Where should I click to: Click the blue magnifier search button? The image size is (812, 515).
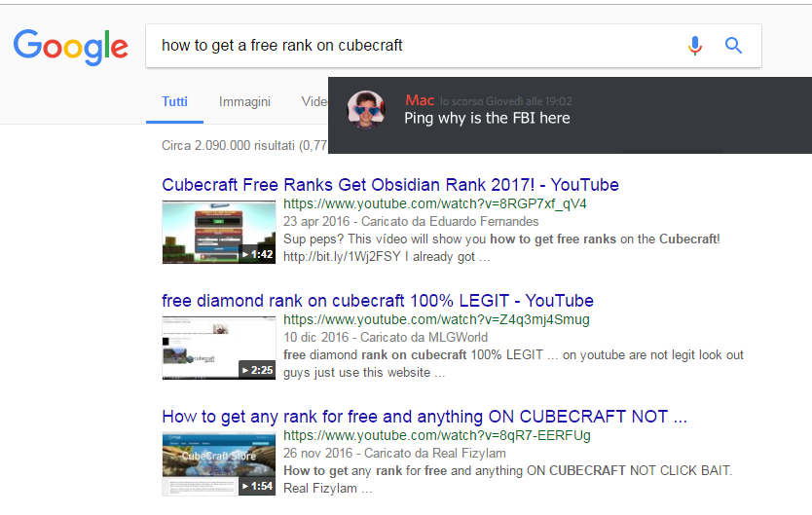click(x=733, y=46)
